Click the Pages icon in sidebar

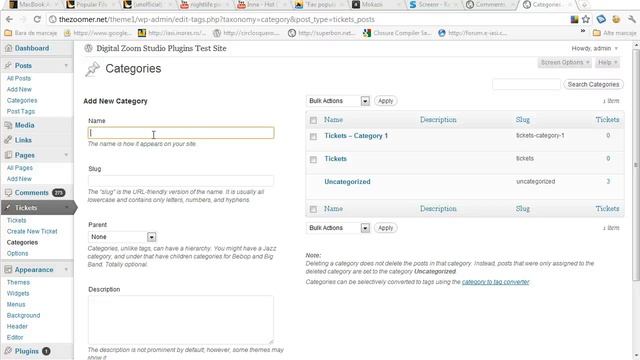pos(8,155)
